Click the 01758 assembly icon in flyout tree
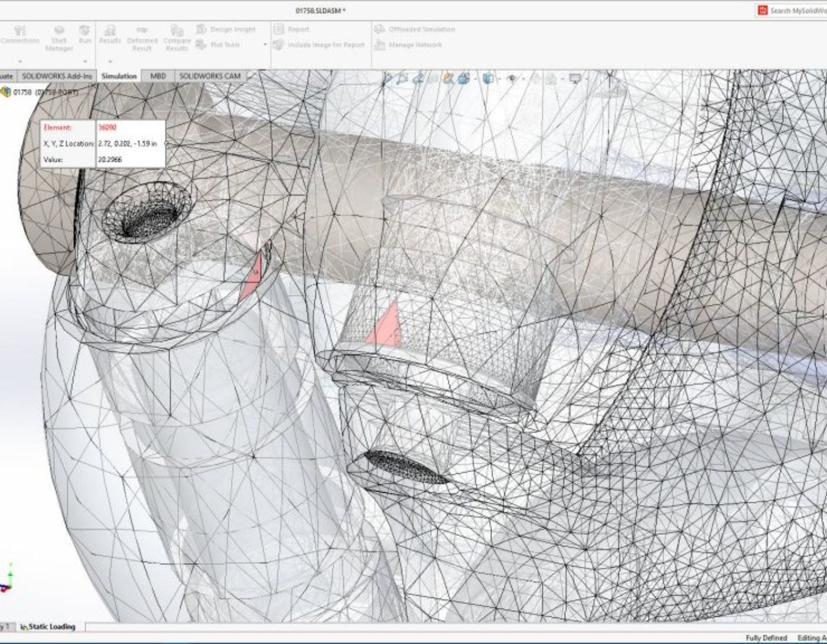 6,92
